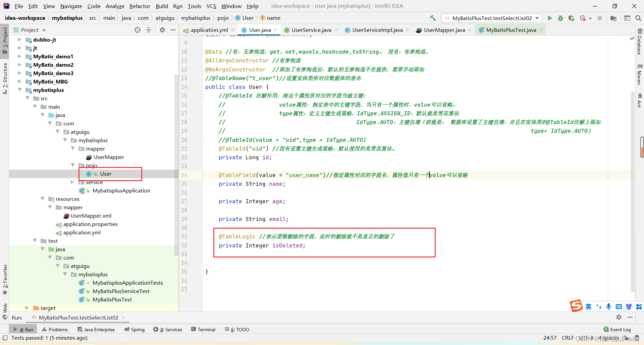Click the Build project hammer icon
The image size is (644, 345).
coord(433,18)
